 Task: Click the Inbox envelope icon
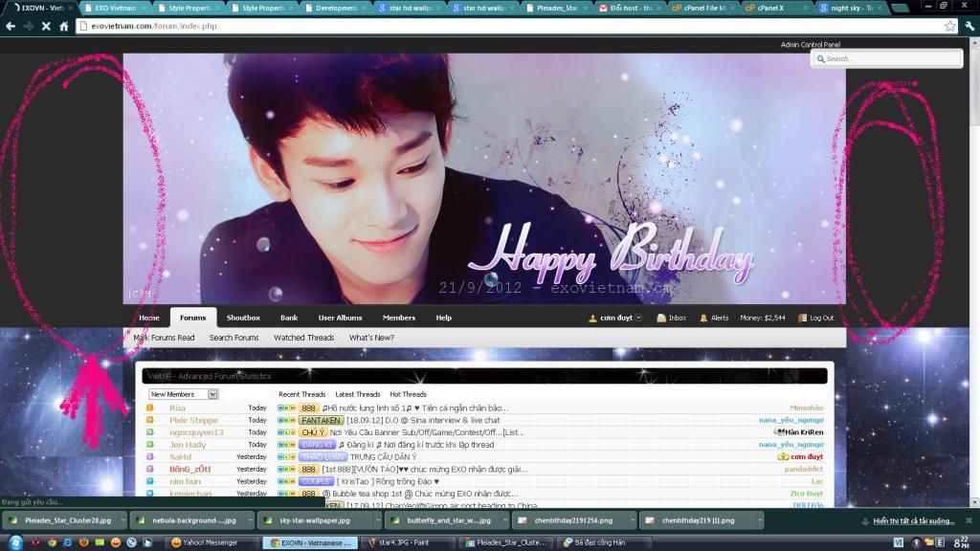coord(660,318)
